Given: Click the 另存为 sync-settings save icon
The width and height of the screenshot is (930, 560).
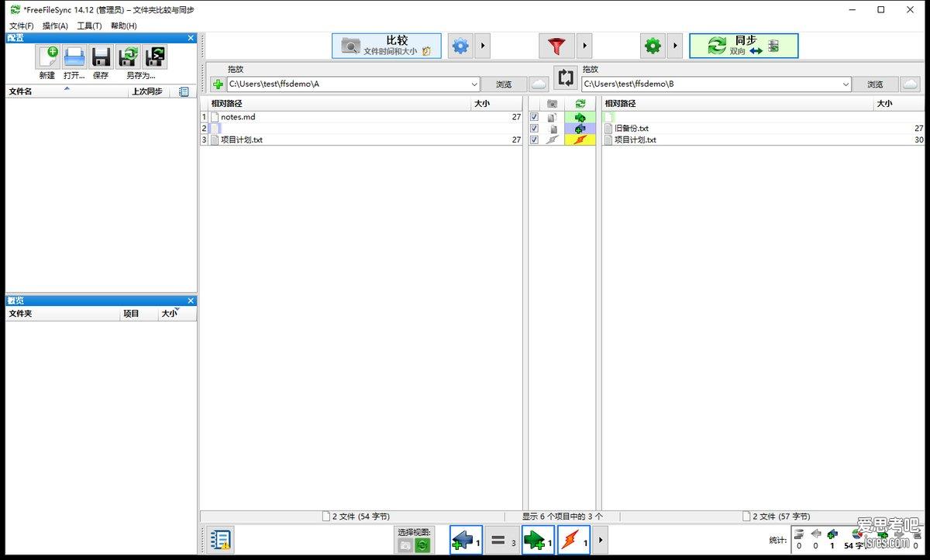Looking at the screenshot, I should (x=128, y=57).
